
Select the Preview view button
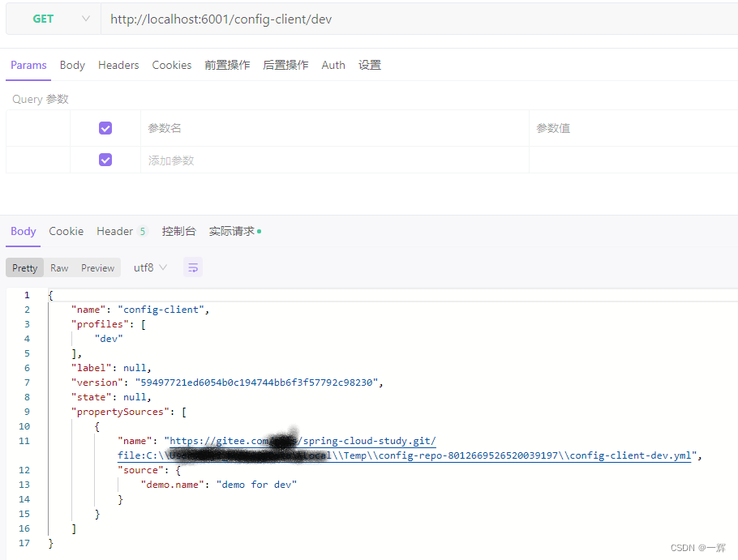click(x=97, y=267)
